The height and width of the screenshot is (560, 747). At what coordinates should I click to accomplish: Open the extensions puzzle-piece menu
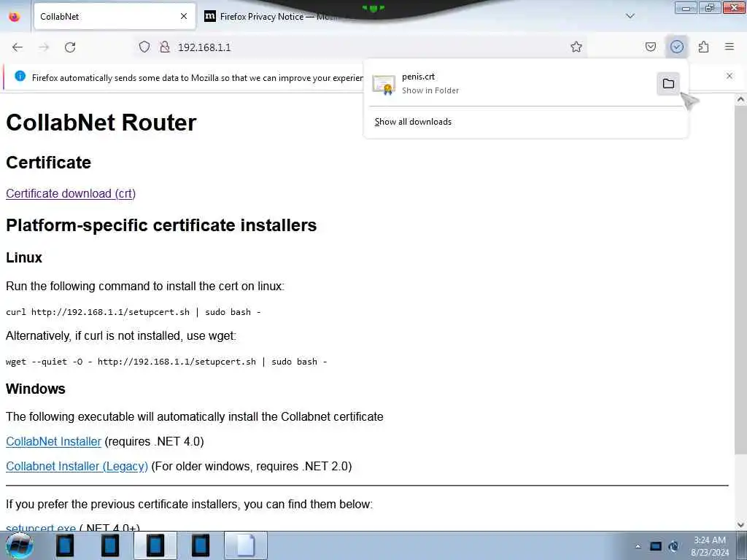point(703,47)
